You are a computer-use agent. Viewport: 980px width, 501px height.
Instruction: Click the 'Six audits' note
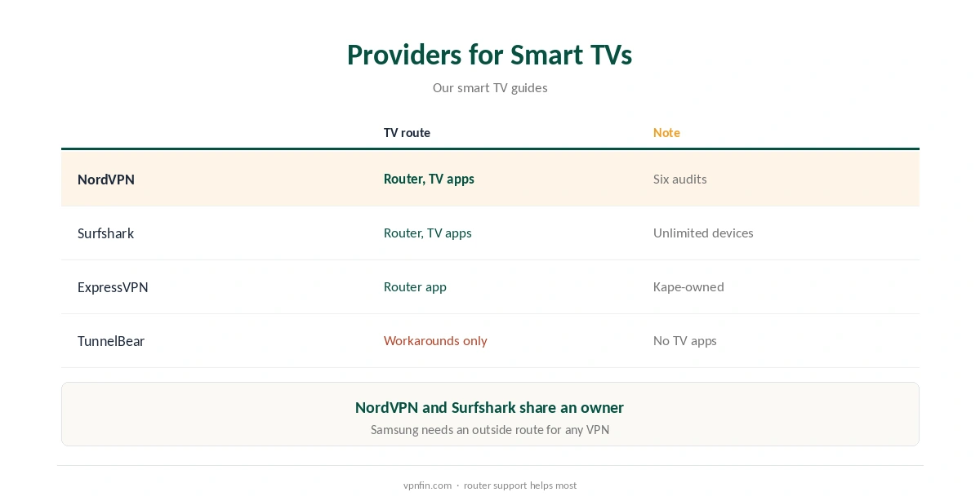point(680,179)
